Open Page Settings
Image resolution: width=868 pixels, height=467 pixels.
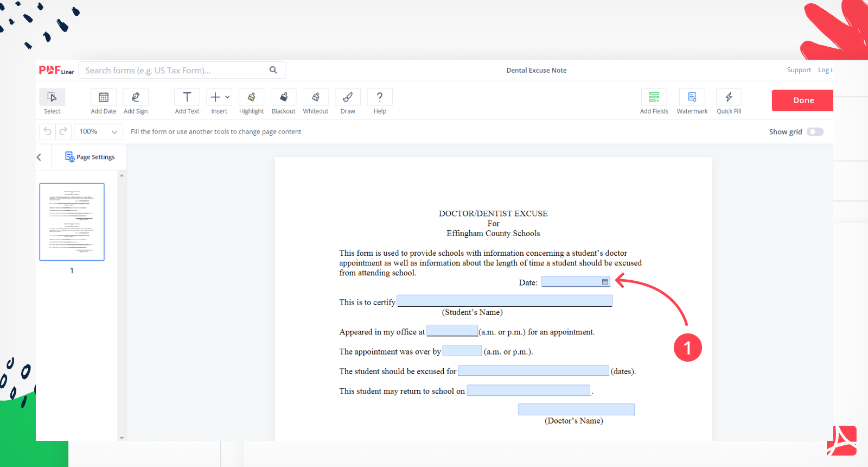click(90, 157)
